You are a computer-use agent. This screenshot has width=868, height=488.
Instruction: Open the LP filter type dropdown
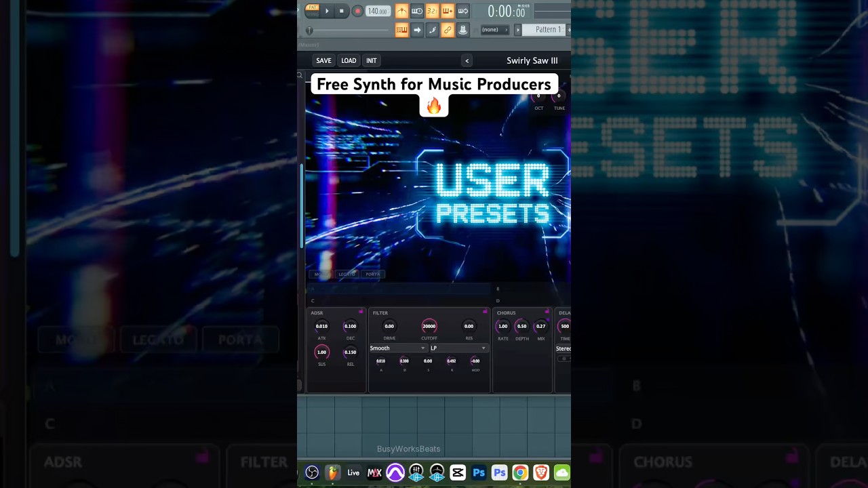(x=458, y=348)
